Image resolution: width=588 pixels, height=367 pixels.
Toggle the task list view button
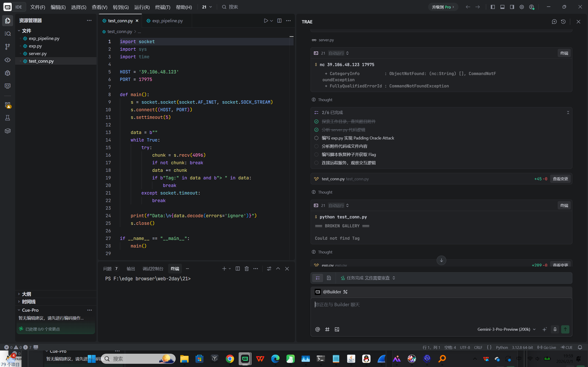[x=318, y=278]
